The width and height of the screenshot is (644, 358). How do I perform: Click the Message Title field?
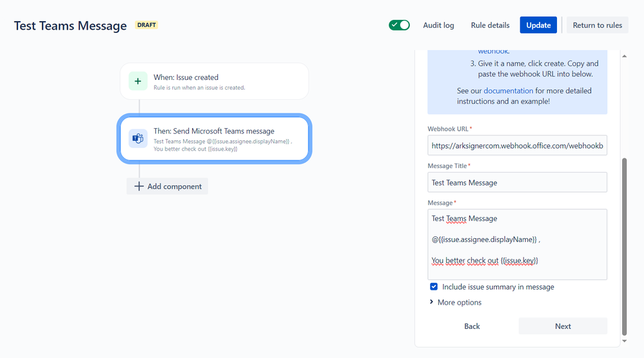[x=517, y=182]
